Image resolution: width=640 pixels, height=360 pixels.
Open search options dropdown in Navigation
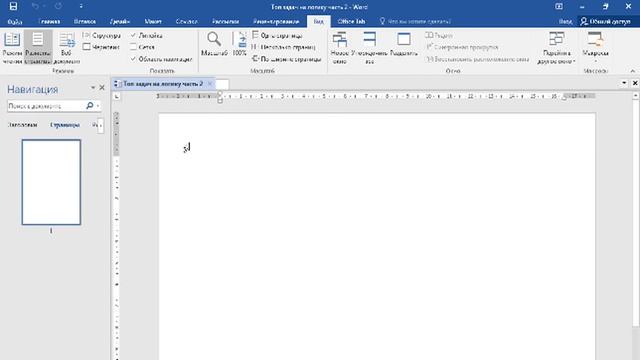click(x=98, y=106)
